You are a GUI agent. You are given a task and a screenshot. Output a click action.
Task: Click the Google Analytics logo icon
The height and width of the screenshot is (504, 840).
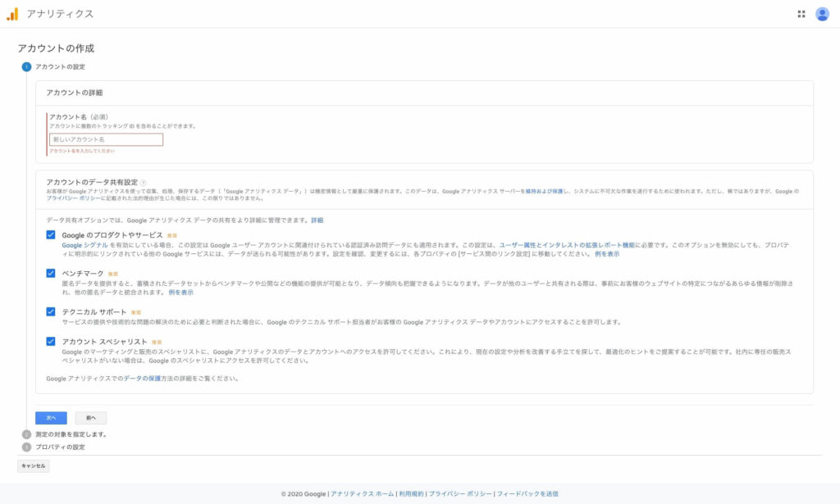point(12,14)
